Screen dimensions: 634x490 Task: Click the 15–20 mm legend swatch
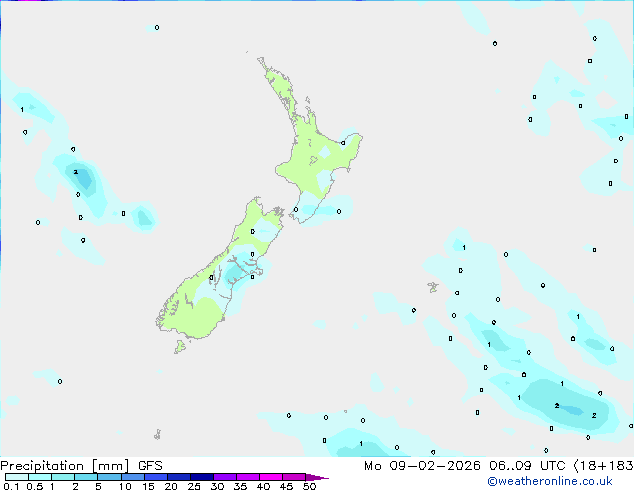pos(156,477)
